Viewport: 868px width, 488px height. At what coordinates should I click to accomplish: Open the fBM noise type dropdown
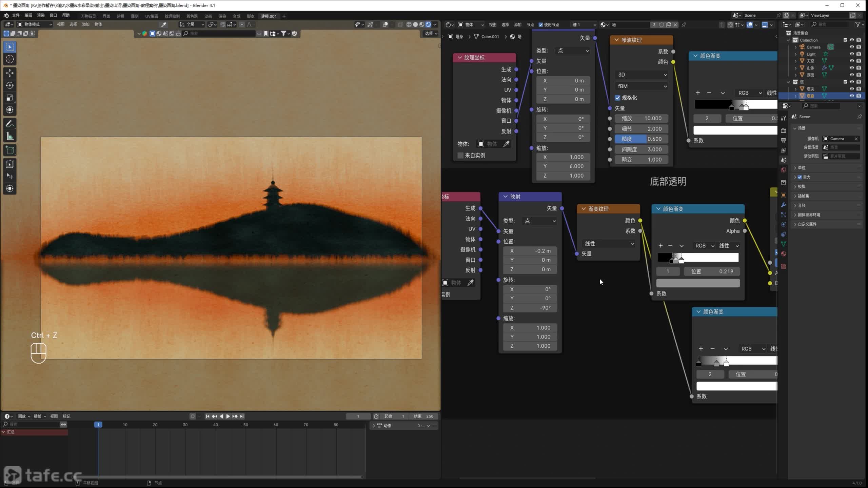tap(642, 86)
